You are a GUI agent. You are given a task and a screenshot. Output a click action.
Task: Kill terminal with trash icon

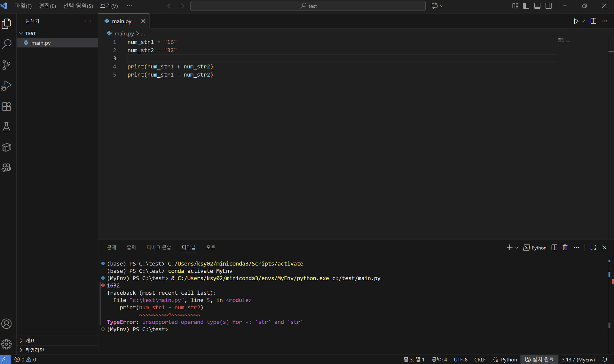click(x=565, y=247)
